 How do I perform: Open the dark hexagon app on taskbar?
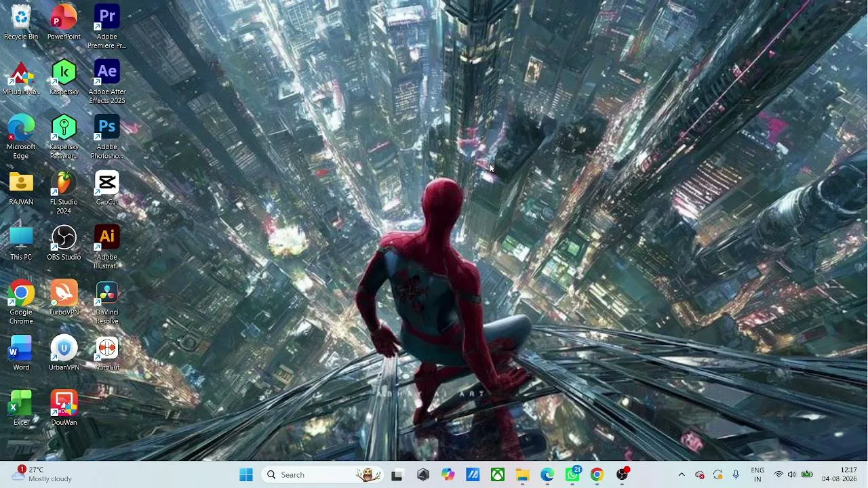pos(422,475)
